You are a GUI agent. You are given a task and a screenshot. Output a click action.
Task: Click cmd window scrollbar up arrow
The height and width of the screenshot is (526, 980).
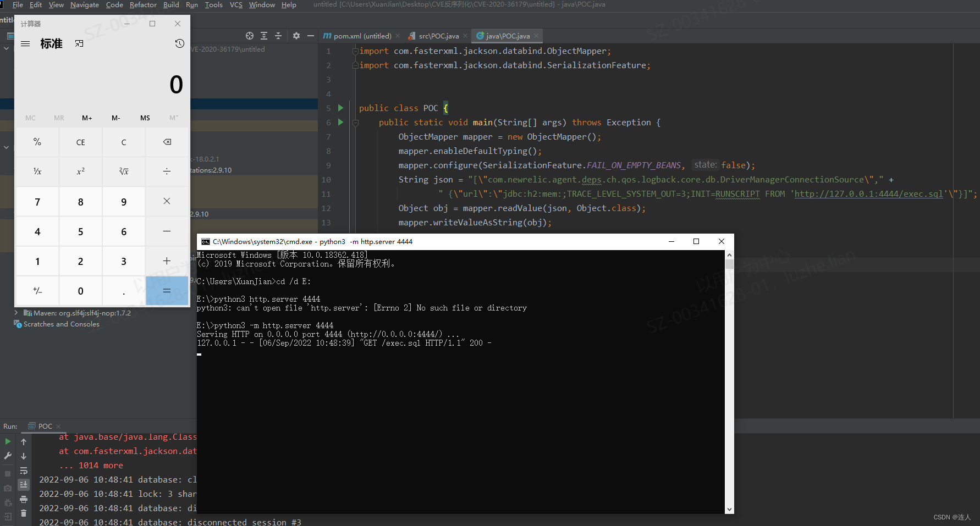[x=729, y=255]
